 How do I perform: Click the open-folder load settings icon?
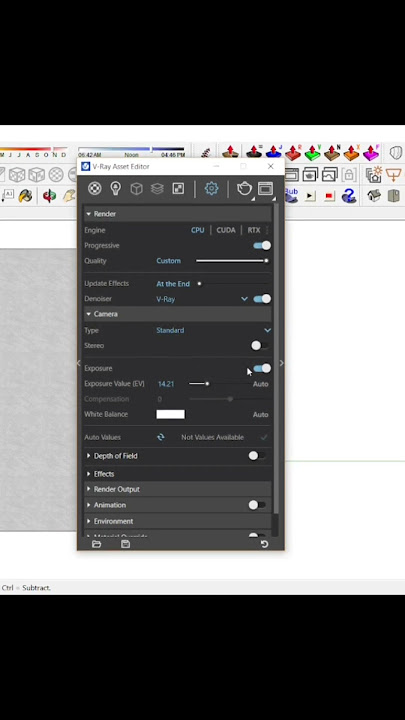tap(96, 544)
